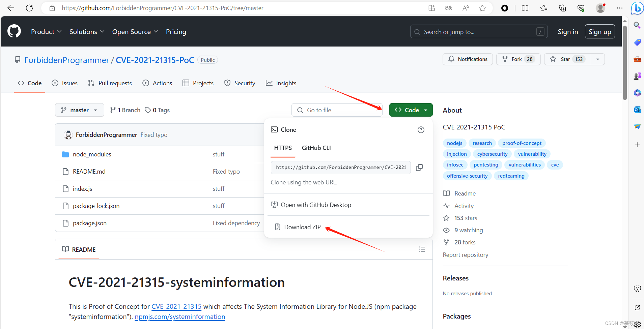Screen dimensions: 644x329
Task: Open the node_modules folder
Action: click(x=92, y=154)
